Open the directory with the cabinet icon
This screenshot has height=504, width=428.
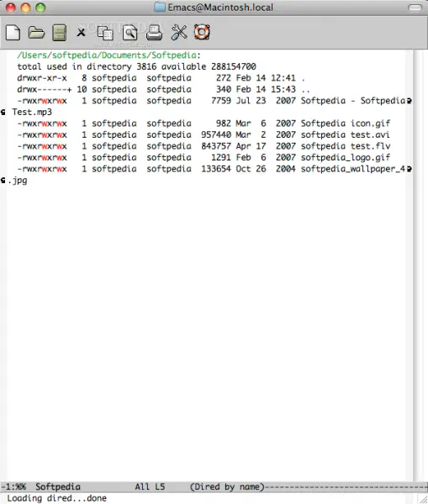coord(59,33)
